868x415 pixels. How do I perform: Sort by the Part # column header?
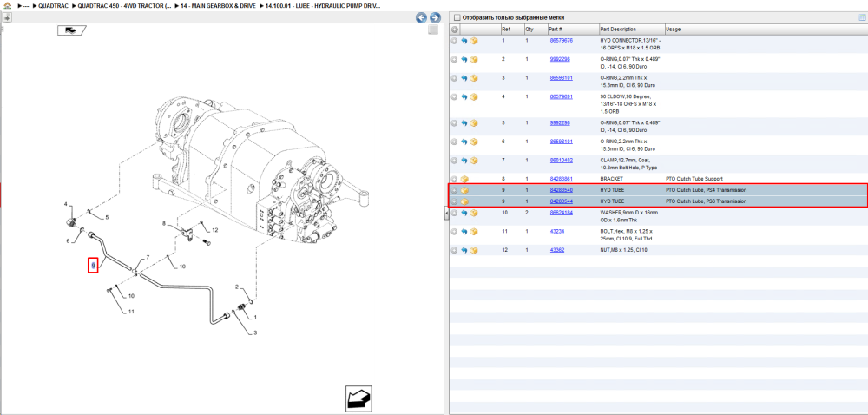point(556,30)
